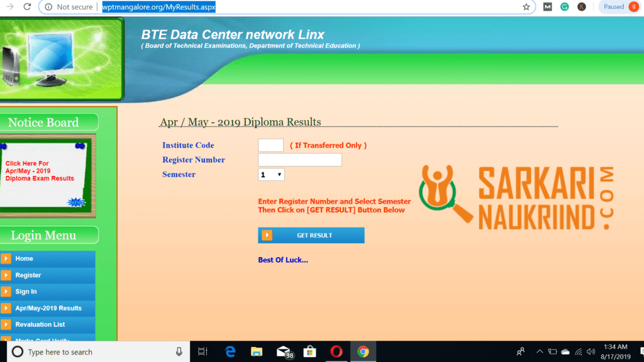This screenshot has height=362, width=644.
Task: Open Register in Login Menu
Action: coord(48,275)
